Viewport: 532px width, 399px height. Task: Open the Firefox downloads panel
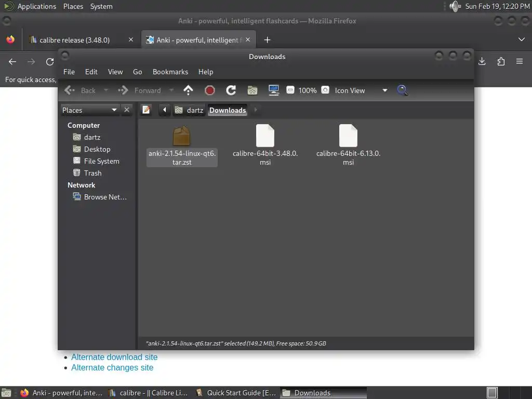tap(482, 61)
